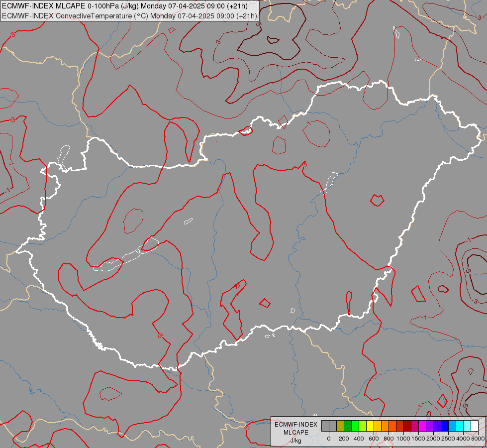This screenshot has height=448, width=487.
Task: Click the 6000 legend value
Action: pyautogui.click(x=478, y=439)
